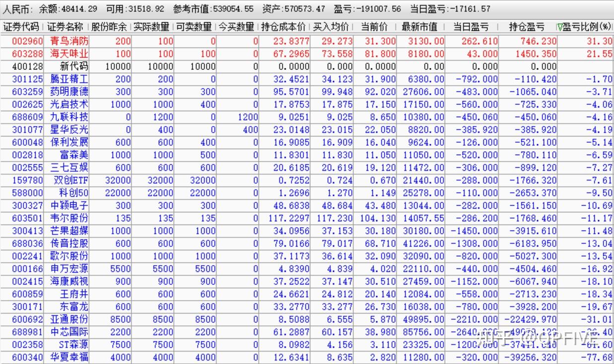614x364 pixels.
Task: Click the 资产 570573.47 value
Action: click(294, 8)
